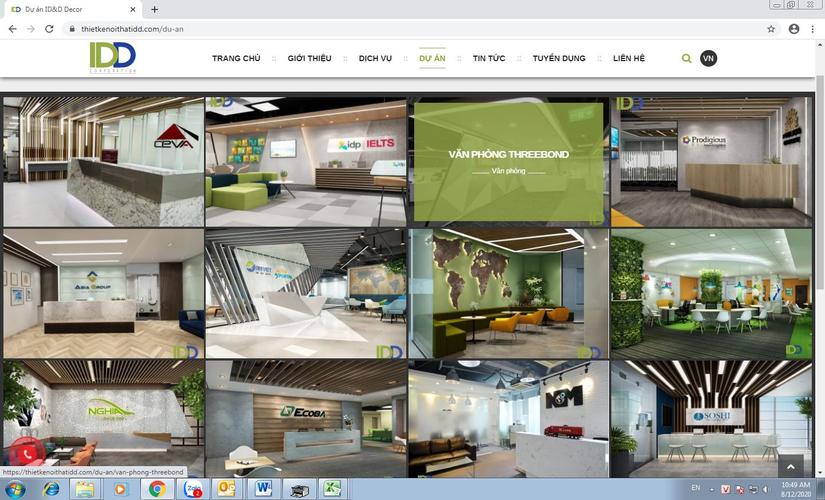Viewport: 825px width, 500px height.
Task: Click the search magnifier icon in navbar
Action: point(686,58)
